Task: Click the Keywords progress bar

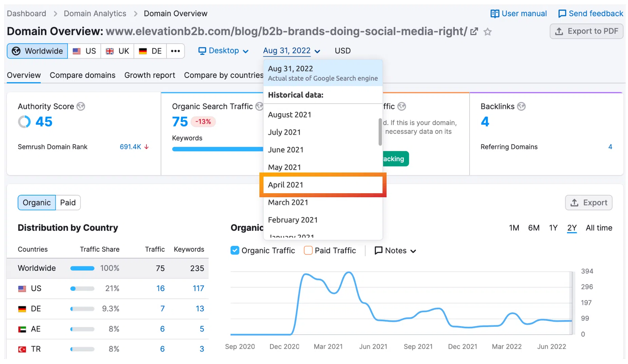Action: coord(218,149)
